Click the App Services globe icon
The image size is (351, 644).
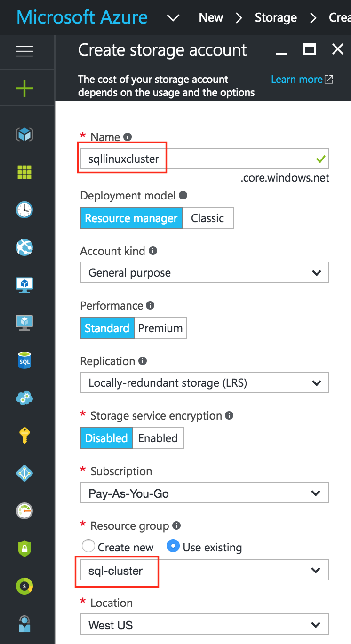(x=24, y=247)
